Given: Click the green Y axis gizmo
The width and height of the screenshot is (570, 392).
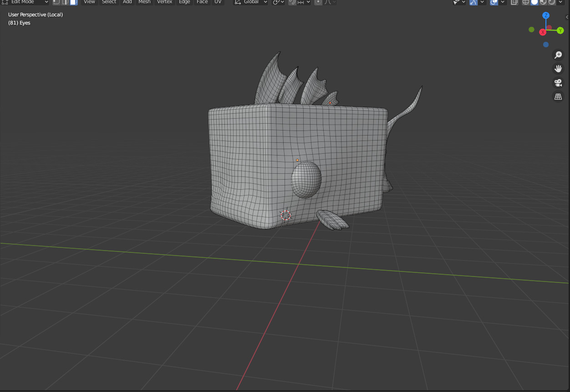Looking at the screenshot, I should (560, 30).
